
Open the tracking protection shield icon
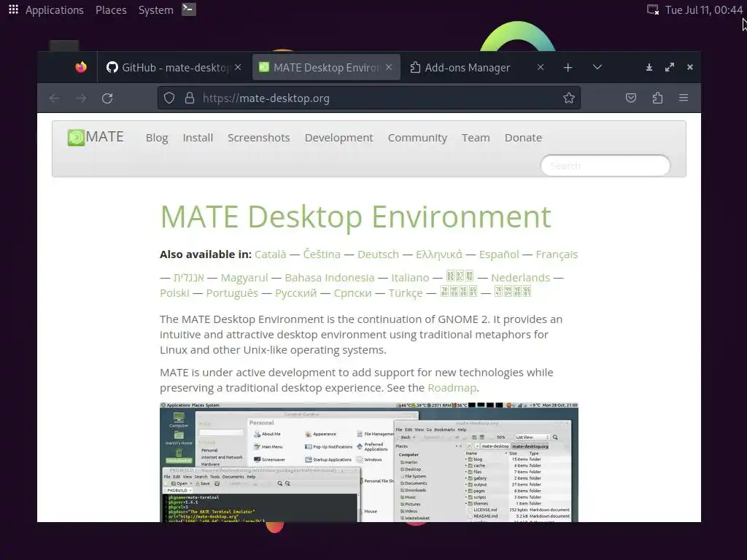(x=169, y=98)
